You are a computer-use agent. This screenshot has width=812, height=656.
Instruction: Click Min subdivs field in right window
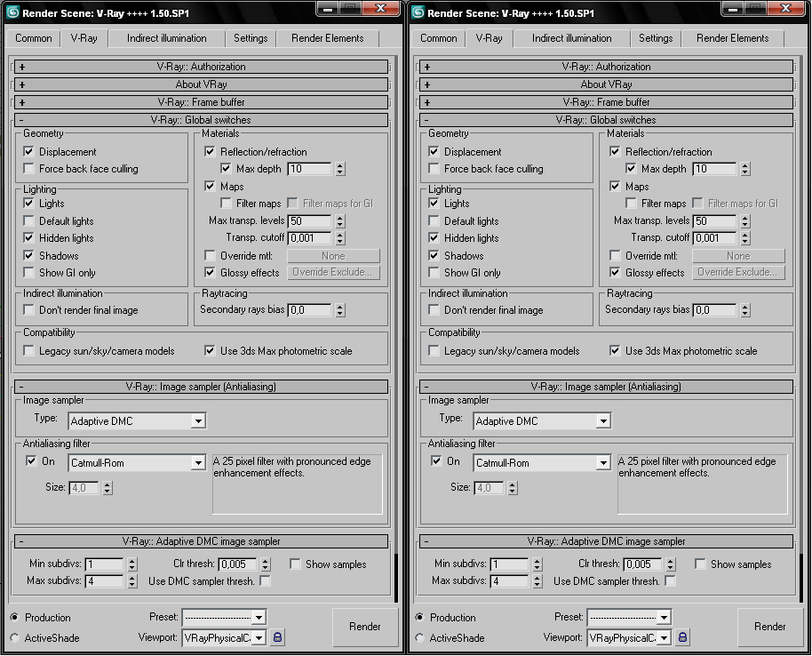pyautogui.click(x=510, y=564)
